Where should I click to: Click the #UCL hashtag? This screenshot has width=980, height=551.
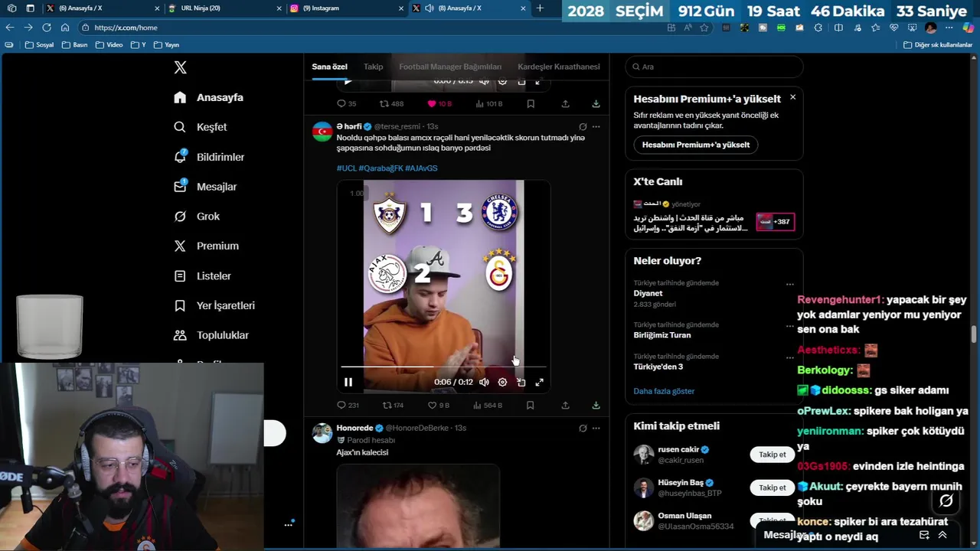346,168
